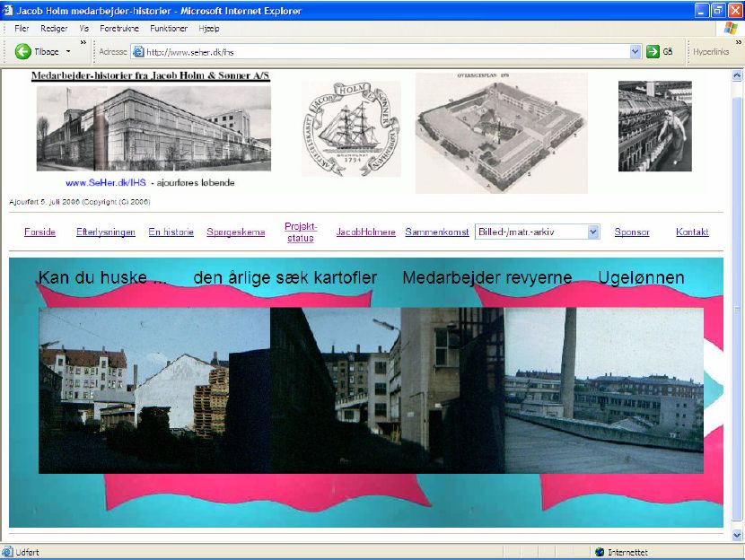Screen dimensions: 745x560
Task: Click the vertical scrollbar thumb
Action: pyautogui.click(x=737, y=309)
